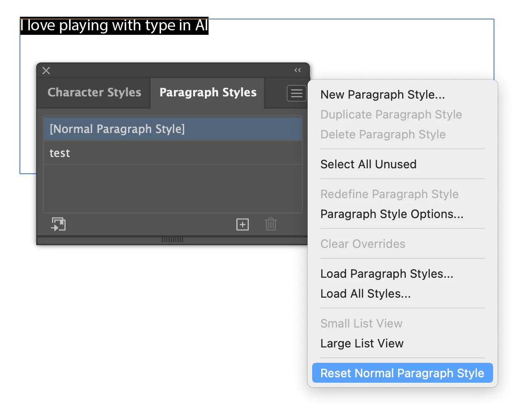532x418 pixels.
Task: Choose Load Paragraph Styles...
Action: click(x=387, y=274)
